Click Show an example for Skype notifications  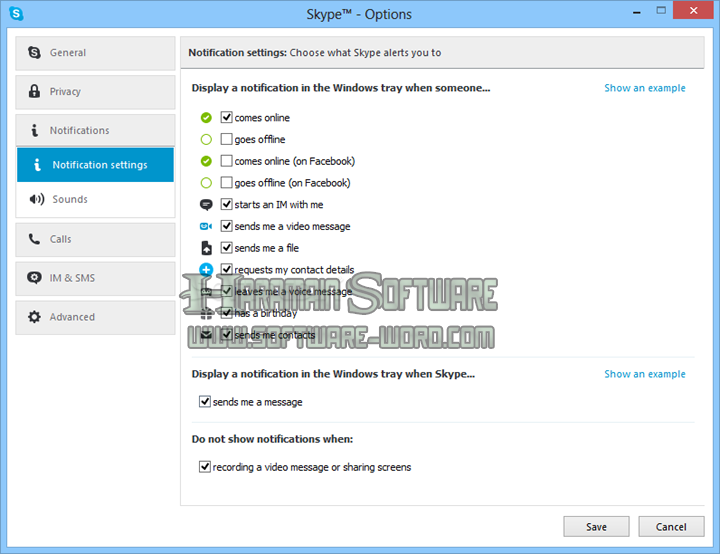coord(645,374)
